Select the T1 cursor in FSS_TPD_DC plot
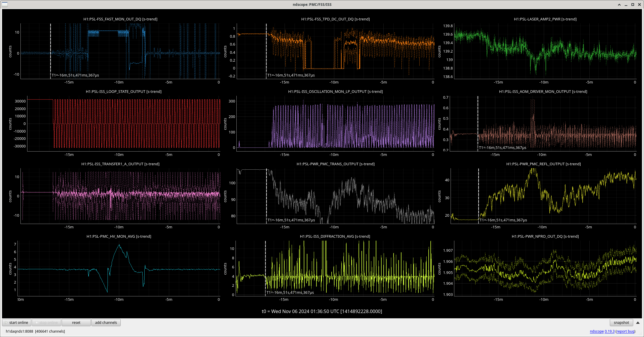Image resolution: width=644 pixels, height=337 pixels. [266, 51]
